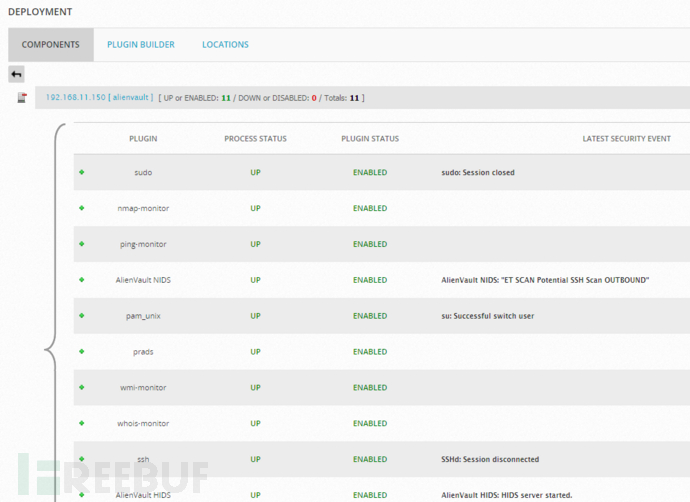Click the sensor server icon beside 192.168.11.150
Viewport: 690px width, 502px height.
click(x=22, y=97)
